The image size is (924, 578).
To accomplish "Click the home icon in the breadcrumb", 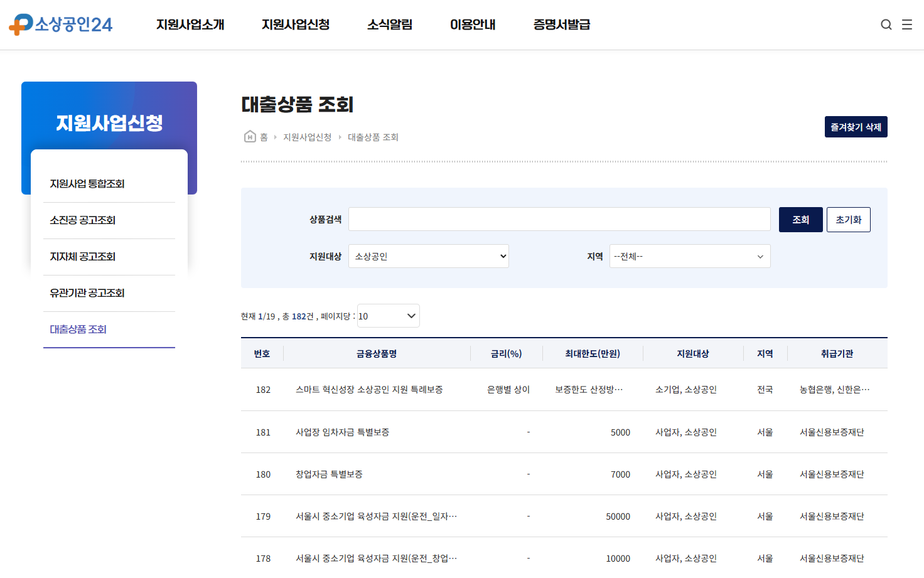I will point(250,136).
